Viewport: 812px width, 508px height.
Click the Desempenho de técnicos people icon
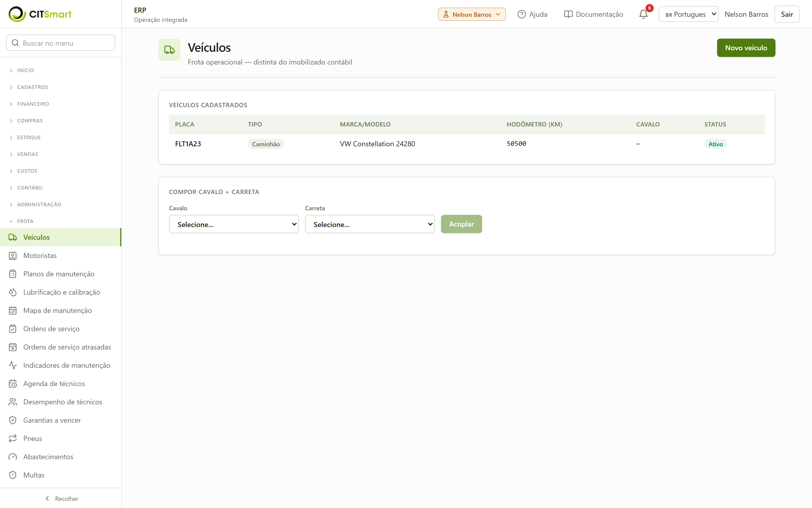tap(13, 402)
